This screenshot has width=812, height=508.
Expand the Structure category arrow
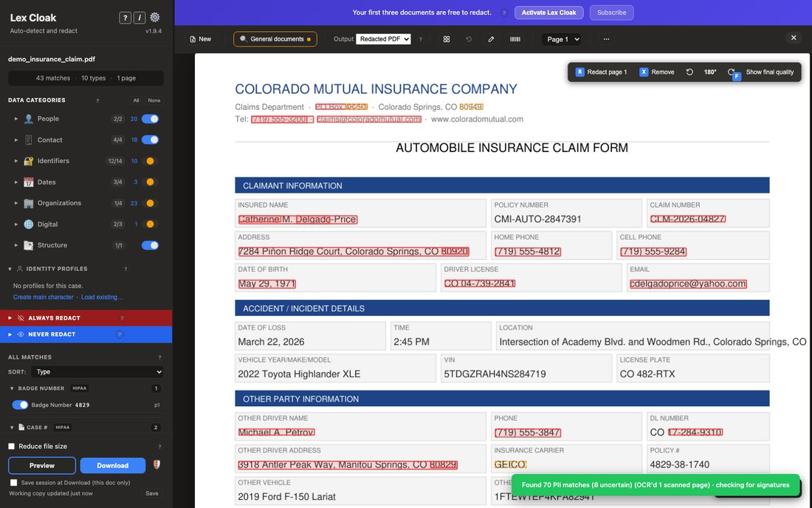(x=16, y=245)
